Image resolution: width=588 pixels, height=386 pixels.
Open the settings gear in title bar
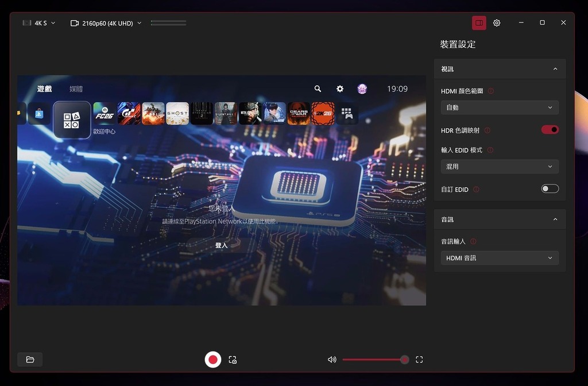pos(497,23)
